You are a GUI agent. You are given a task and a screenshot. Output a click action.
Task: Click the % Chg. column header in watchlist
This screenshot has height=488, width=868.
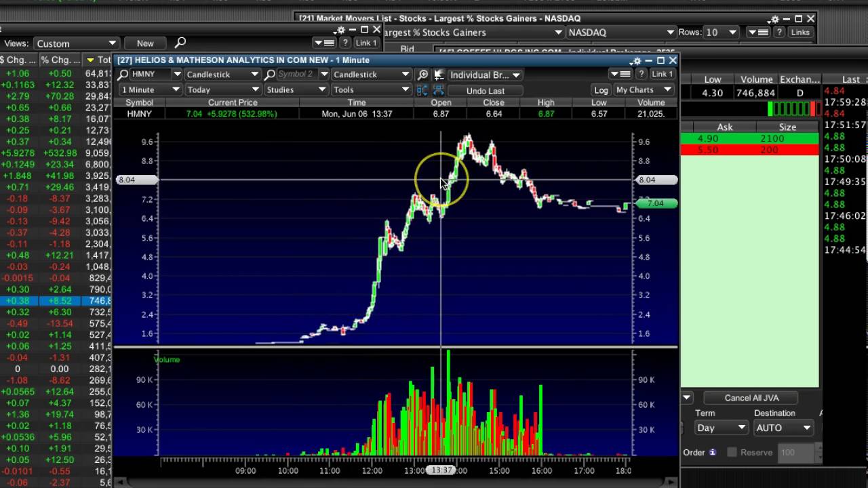[x=60, y=60]
